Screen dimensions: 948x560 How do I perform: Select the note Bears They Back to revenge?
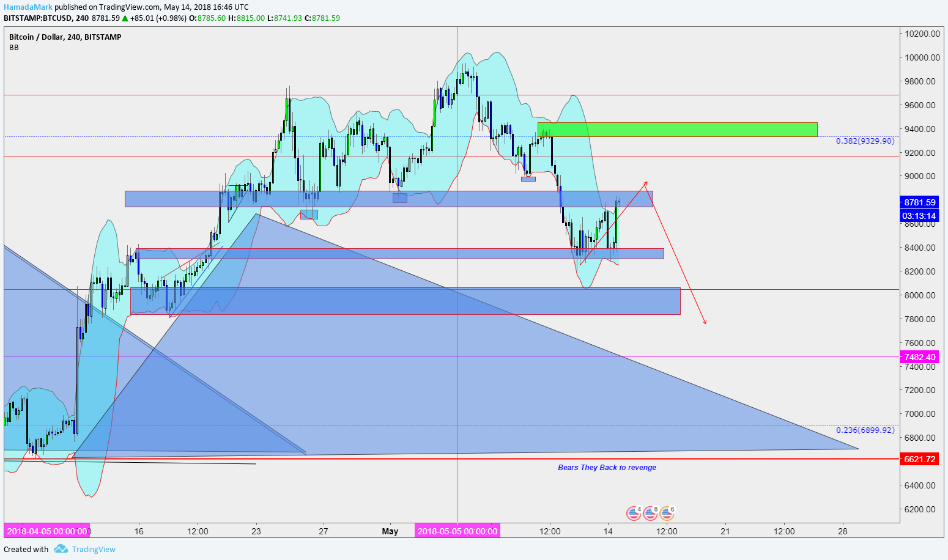click(x=607, y=468)
